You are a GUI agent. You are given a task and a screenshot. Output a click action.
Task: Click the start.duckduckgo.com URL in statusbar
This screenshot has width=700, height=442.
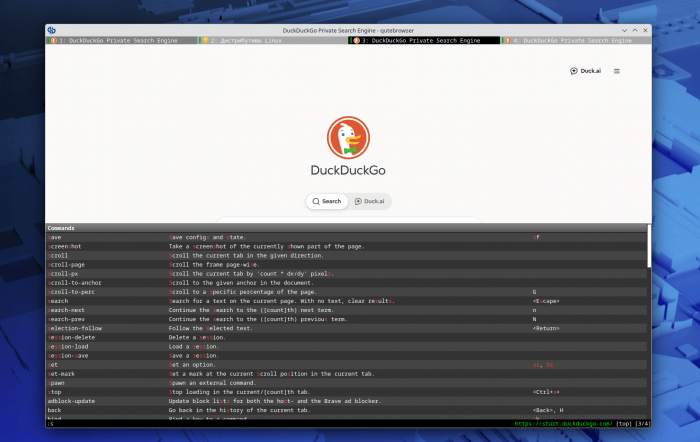click(x=563, y=424)
